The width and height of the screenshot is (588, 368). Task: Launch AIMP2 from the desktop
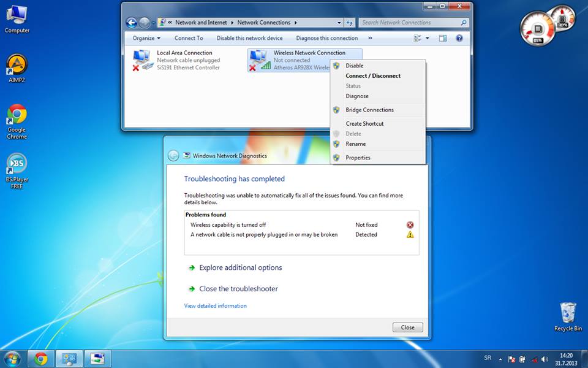pyautogui.click(x=17, y=68)
